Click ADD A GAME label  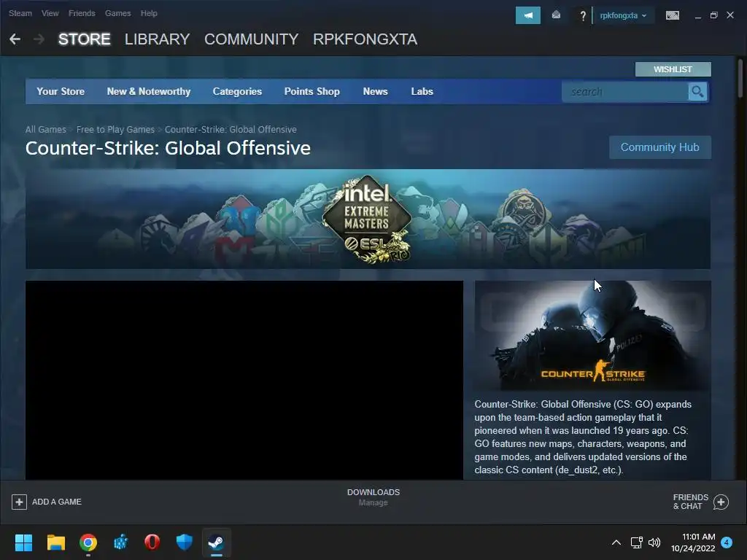click(57, 502)
